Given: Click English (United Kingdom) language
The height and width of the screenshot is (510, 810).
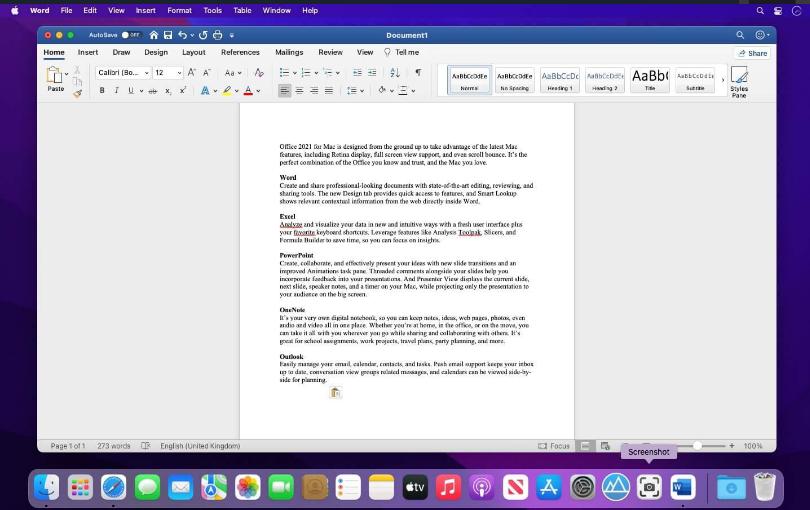Looking at the screenshot, I should [200, 445].
